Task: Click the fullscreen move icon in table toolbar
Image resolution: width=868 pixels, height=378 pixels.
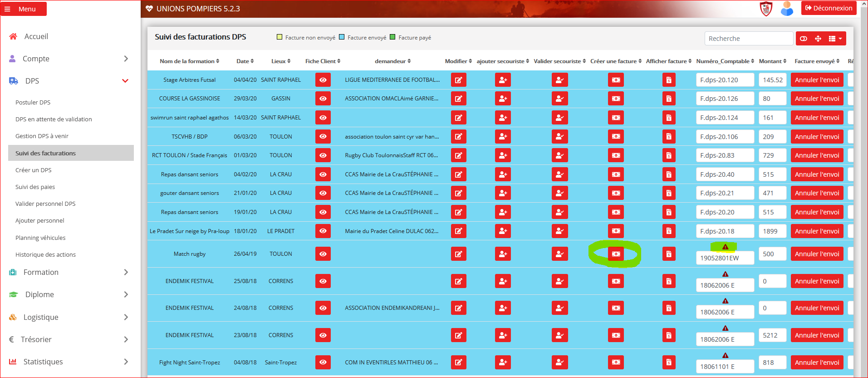Action: 818,39
